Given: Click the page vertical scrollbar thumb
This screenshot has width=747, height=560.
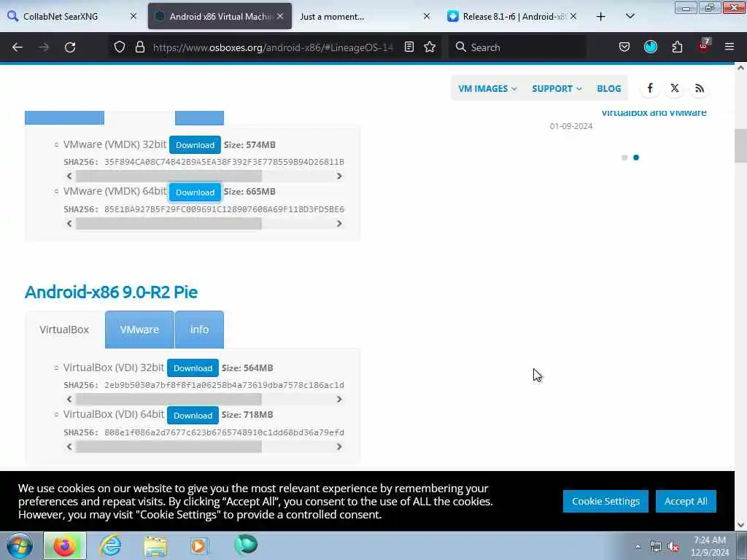Looking at the screenshot, I should [740, 146].
